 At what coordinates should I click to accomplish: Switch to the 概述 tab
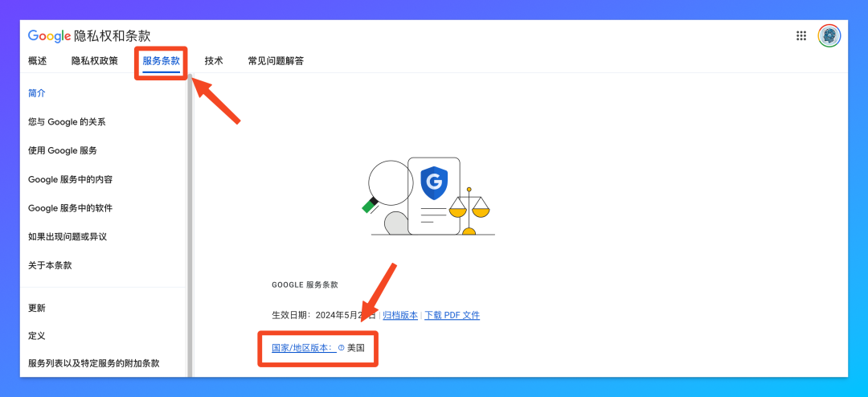[x=37, y=61]
